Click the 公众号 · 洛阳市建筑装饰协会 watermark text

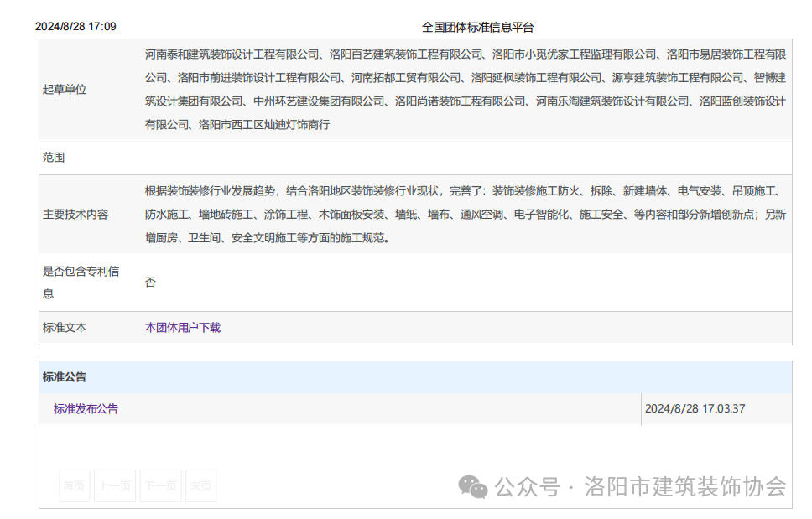pyautogui.click(x=640, y=486)
